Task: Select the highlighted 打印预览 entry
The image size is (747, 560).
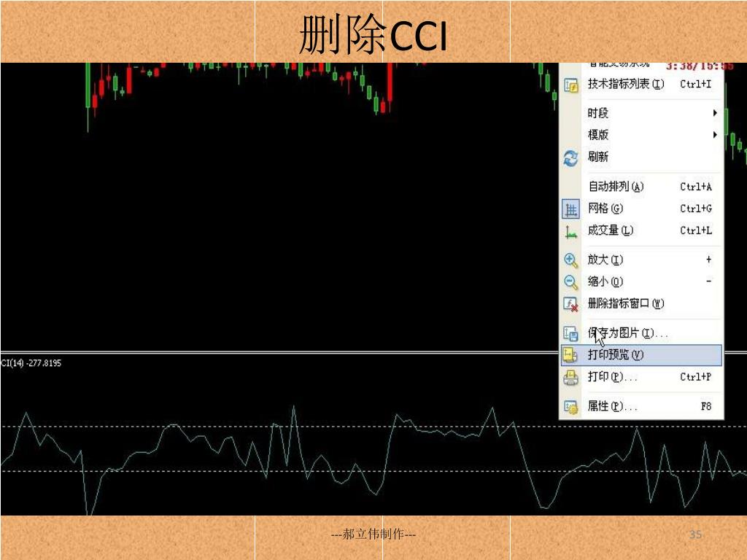Action: point(641,355)
